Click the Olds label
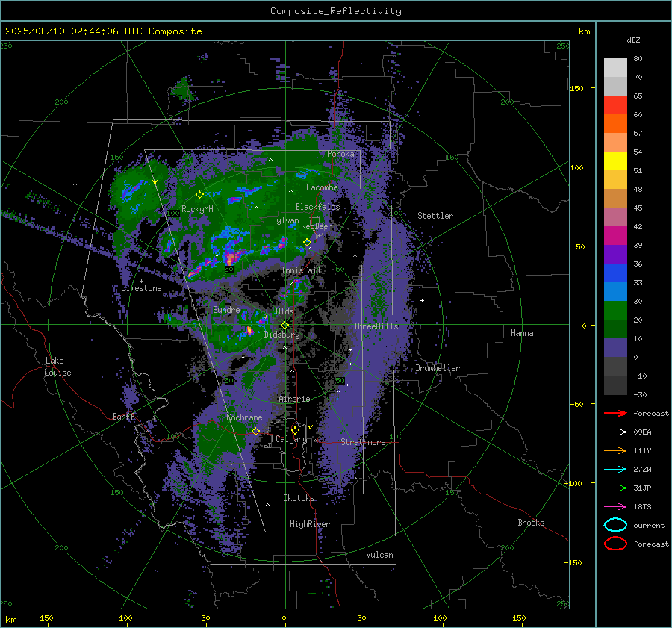Viewport: 672px width, 628px height. pyautogui.click(x=284, y=311)
